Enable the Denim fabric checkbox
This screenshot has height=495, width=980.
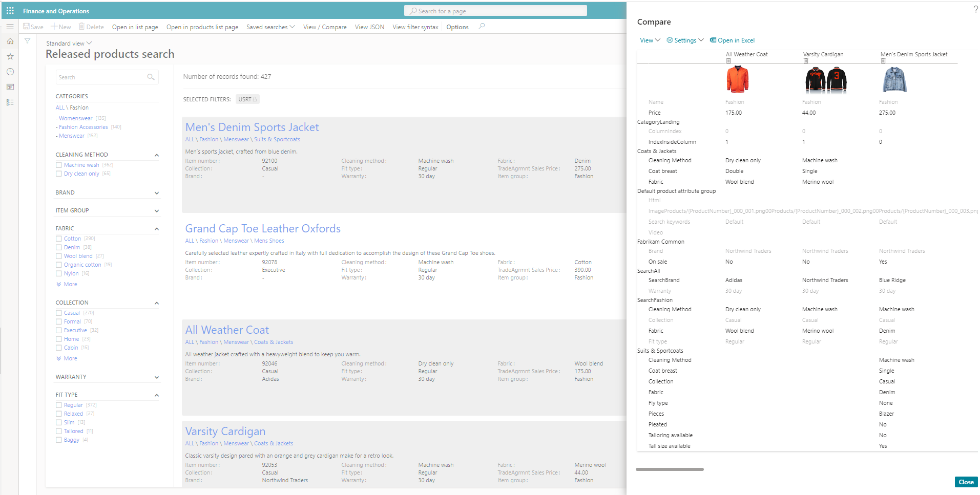59,247
